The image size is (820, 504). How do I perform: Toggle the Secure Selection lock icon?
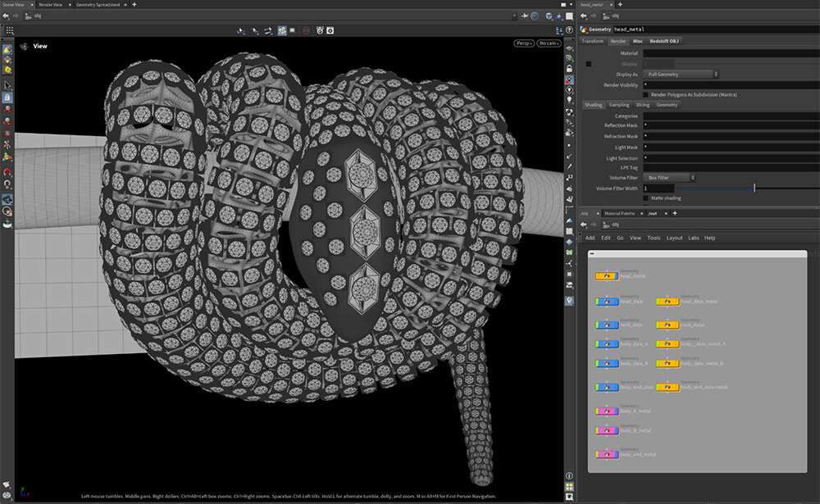pyautogui.click(x=7, y=98)
